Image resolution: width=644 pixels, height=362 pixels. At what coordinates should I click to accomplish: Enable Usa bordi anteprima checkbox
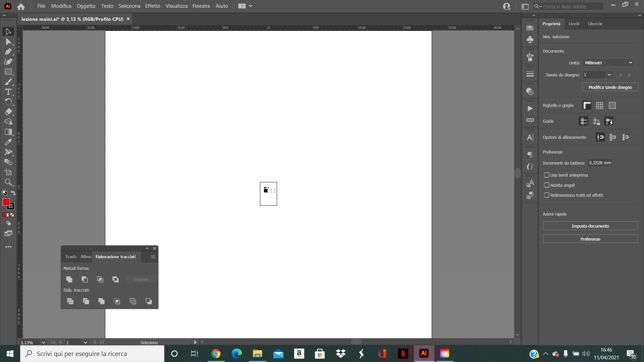pyautogui.click(x=546, y=175)
